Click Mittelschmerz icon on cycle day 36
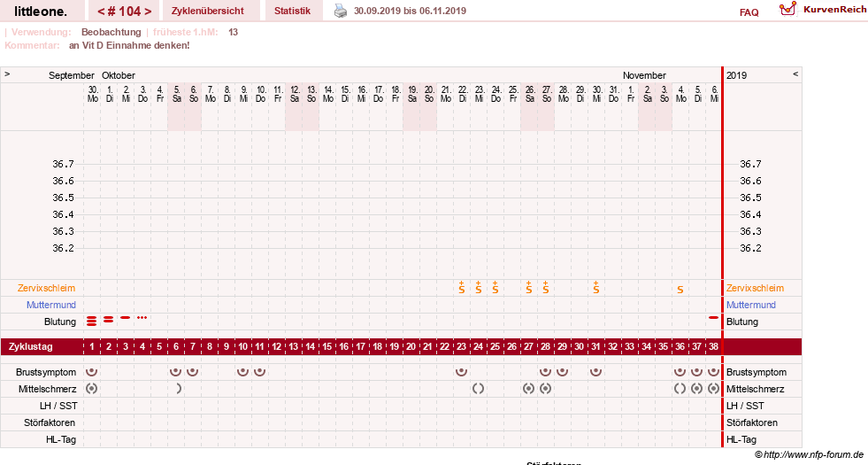Viewport: 868px width, 465px height. point(680,389)
